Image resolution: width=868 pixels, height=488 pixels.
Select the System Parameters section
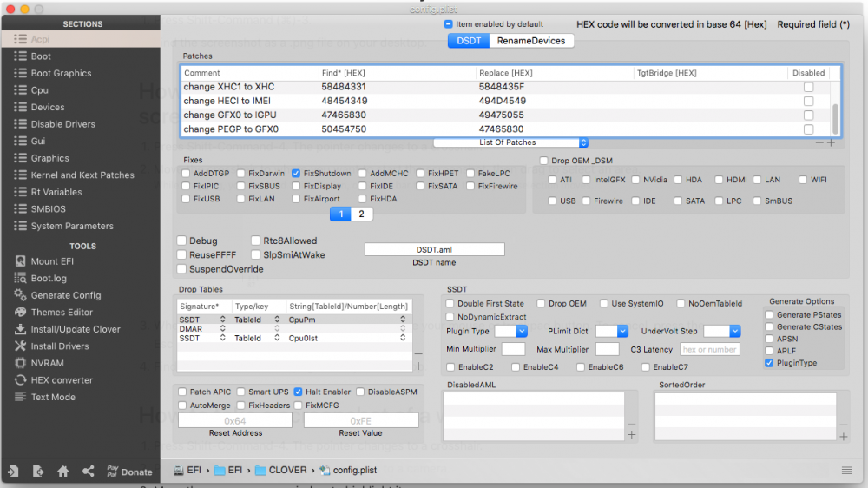tap(80, 226)
